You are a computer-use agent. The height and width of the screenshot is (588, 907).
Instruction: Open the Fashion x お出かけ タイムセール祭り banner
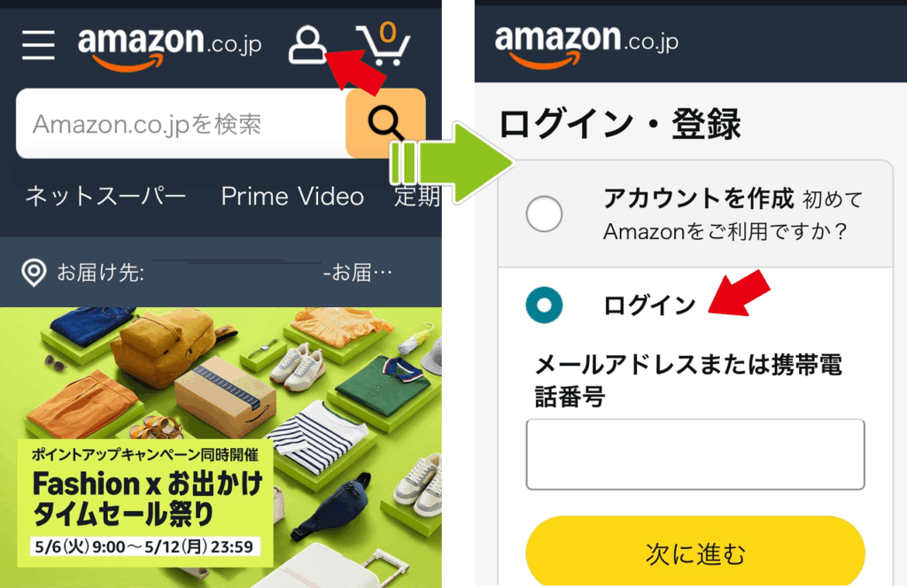[x=221, y=447]
